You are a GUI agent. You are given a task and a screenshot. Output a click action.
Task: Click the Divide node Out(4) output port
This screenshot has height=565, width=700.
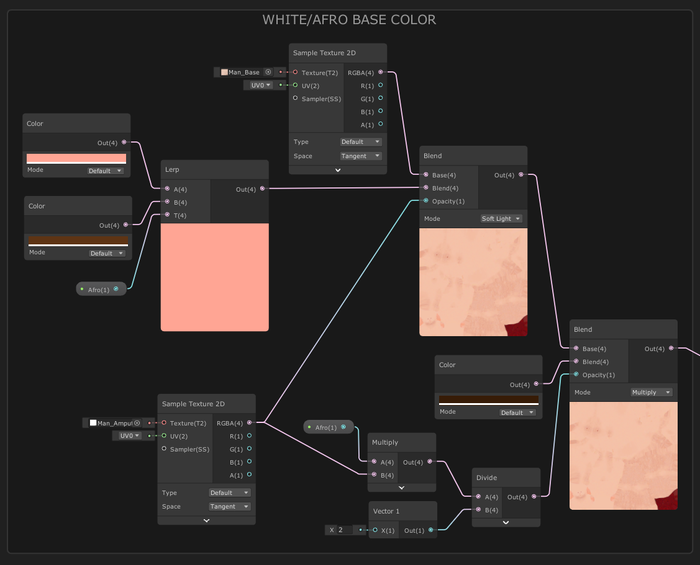[x=534, y=496]
